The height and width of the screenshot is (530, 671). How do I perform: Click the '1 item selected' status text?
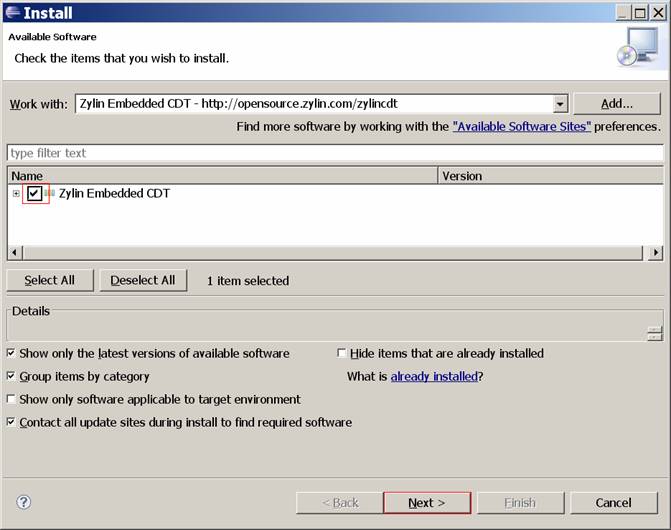point(248,281)
